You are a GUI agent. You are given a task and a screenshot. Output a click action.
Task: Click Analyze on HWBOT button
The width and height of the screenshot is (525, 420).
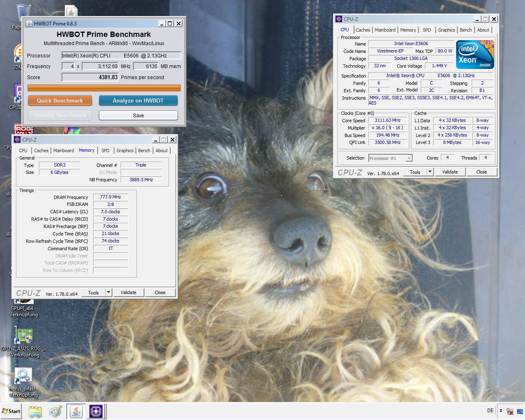pos(138,100)
